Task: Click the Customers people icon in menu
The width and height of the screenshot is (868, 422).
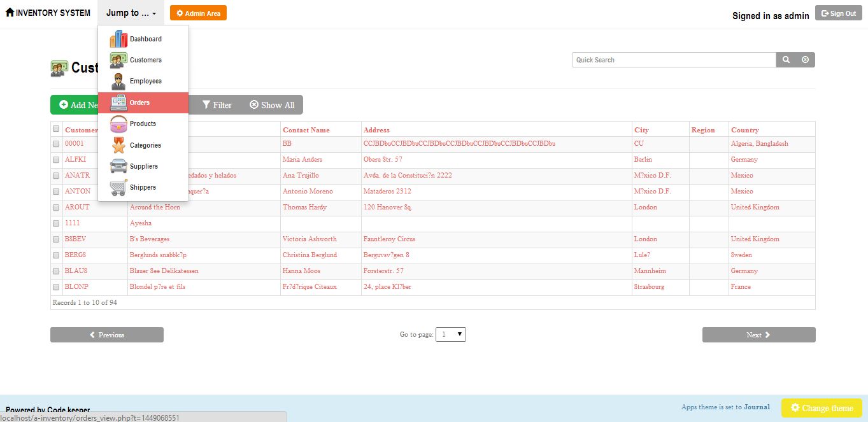Action: click(x=118, y=60)
